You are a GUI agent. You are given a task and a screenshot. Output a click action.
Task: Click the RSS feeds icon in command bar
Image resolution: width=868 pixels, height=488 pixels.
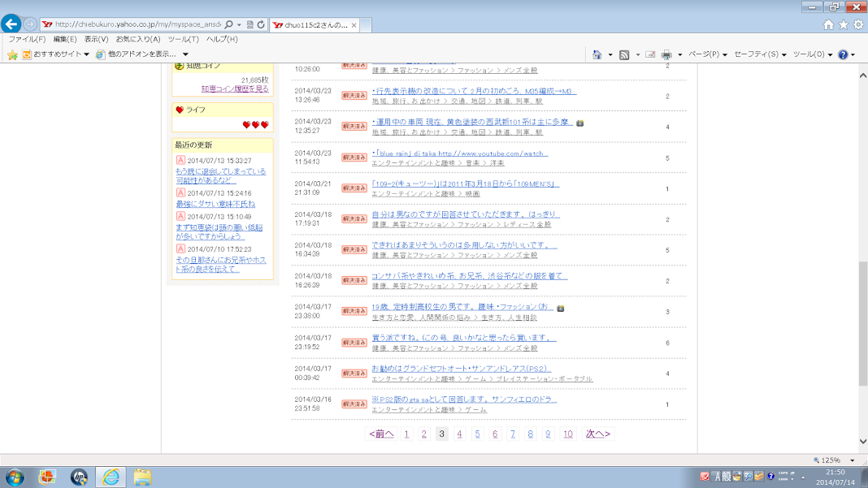[624, 54]
